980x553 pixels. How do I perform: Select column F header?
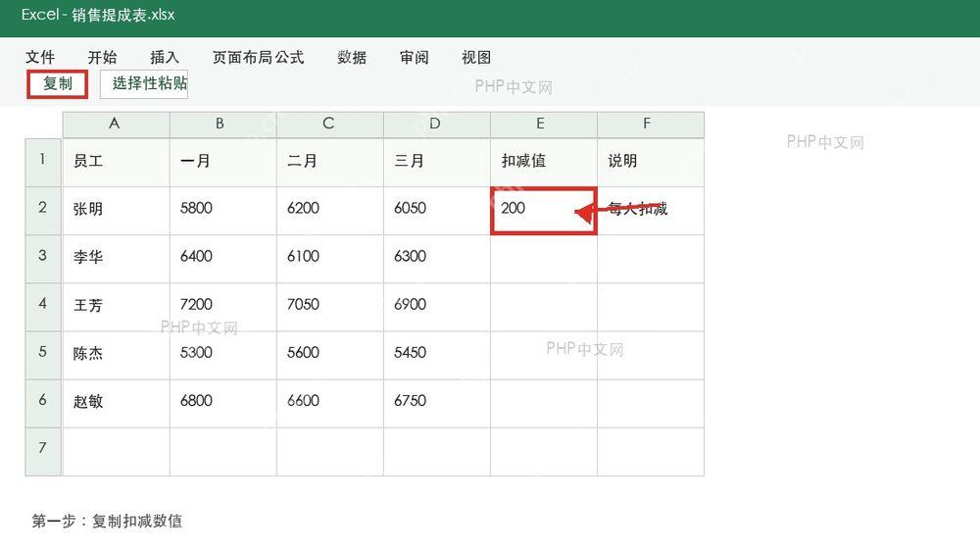(650, 125)
